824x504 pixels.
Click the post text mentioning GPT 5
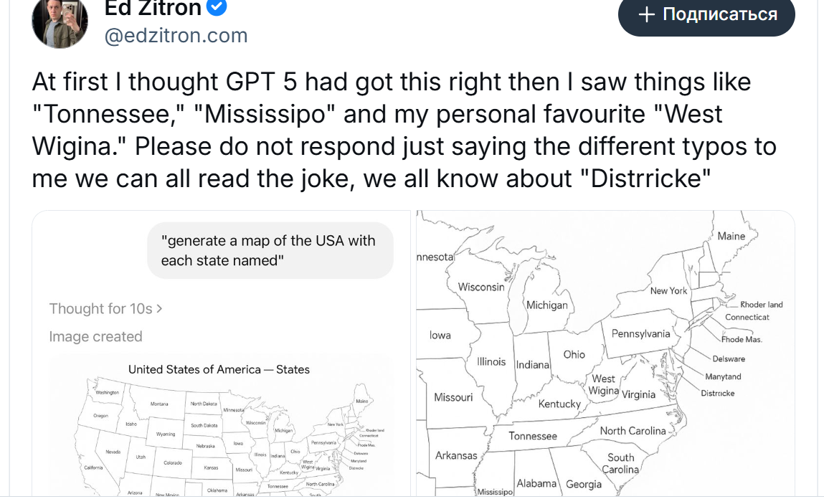(404, 130)
